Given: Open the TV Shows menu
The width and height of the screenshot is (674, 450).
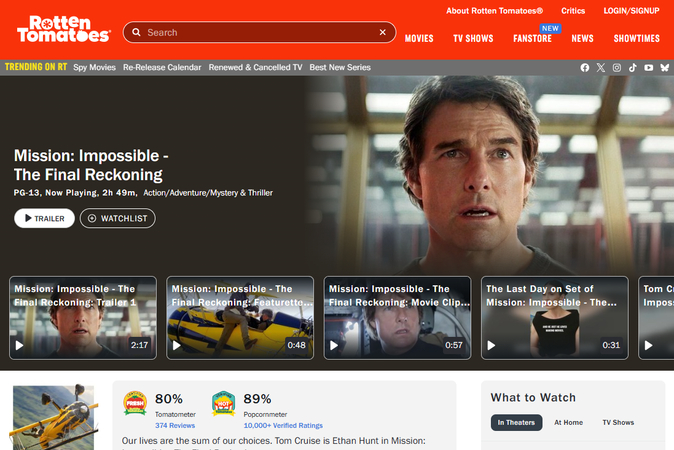Looking at the screenshot, I should [473, 38].
